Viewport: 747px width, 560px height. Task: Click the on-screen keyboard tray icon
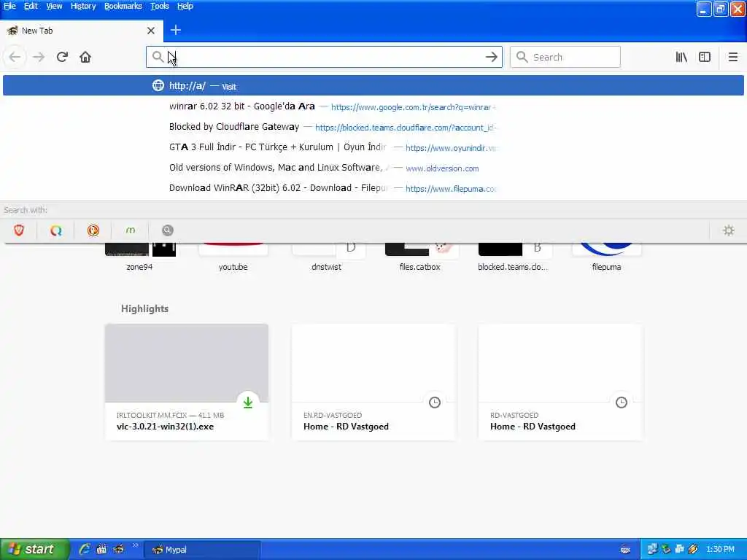tap(625, 550)
